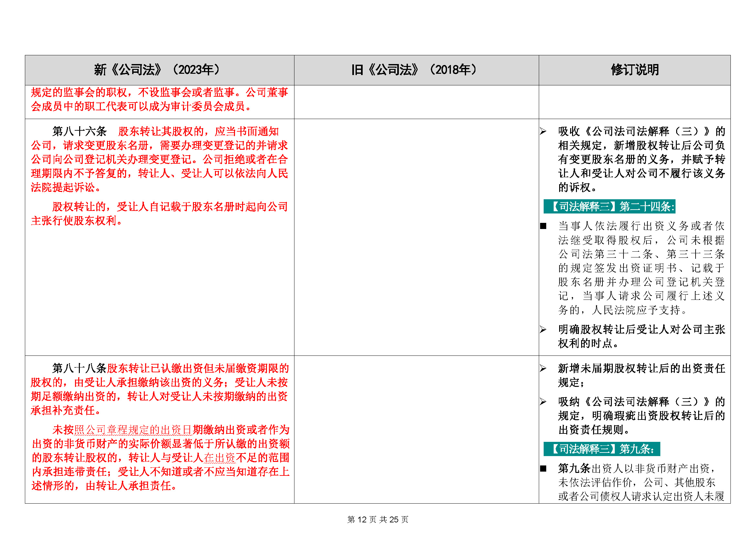Click arrow bullet before 吸收《公司法司法解释(三)》
This screenshot has height=535, width=756.
(x=543, y=132)
